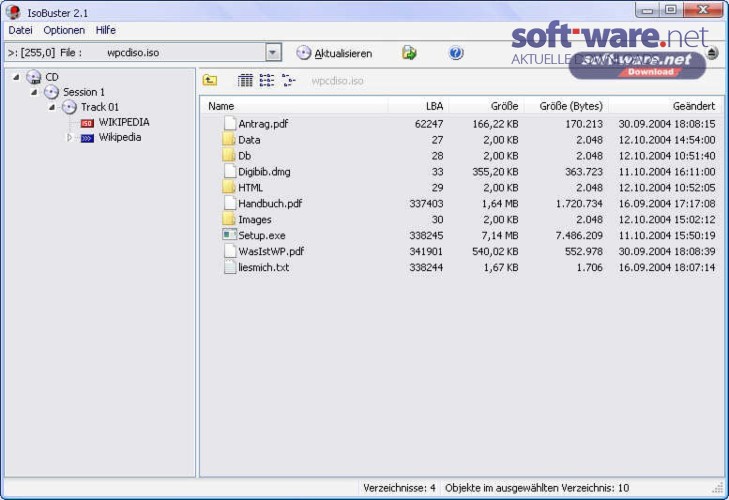Click the Track 01 disc icon
729x500 pixels.
(69, 107)
